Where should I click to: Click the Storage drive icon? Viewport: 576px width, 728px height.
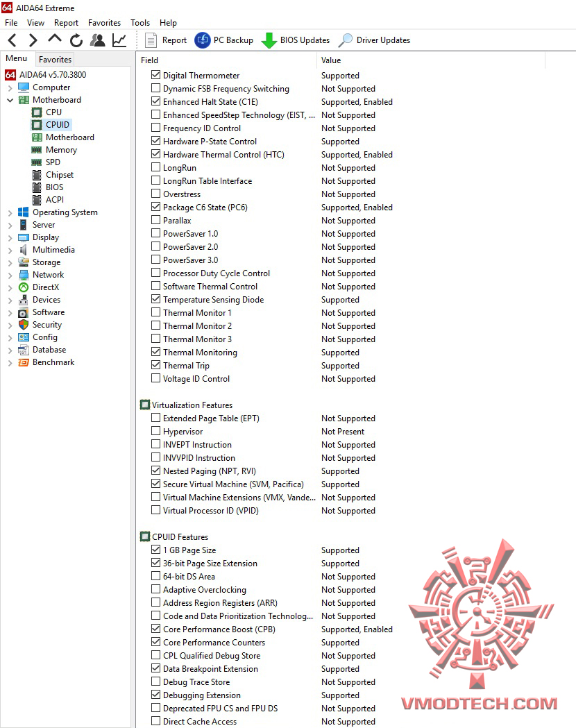[24, 262]
